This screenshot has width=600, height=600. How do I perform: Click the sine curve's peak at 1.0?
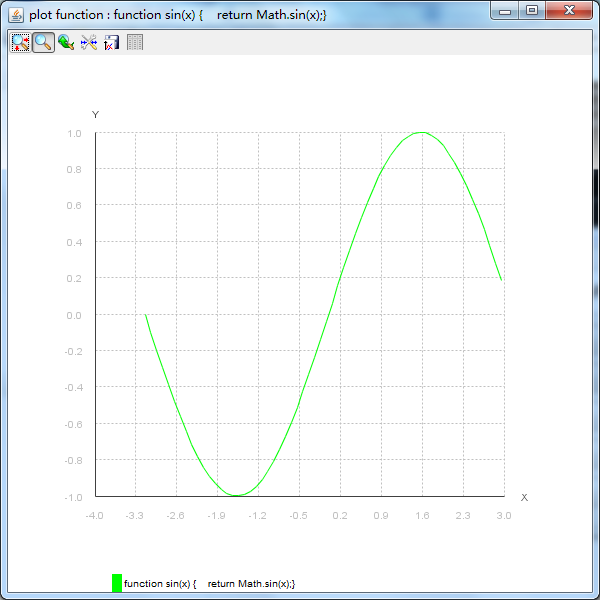click(422, 132)
